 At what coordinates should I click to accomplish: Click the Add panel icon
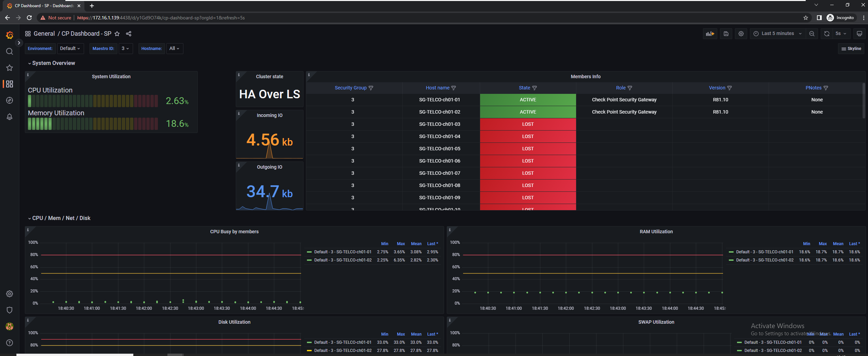pos(710,34)
